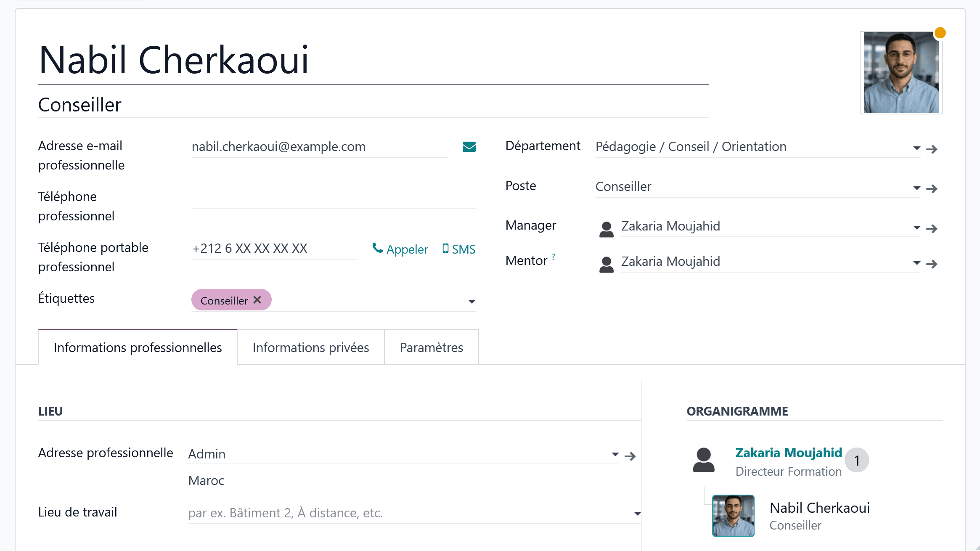Open Adresse professionnelle record arrow
The image size is (980, 551).
point(630,456)
